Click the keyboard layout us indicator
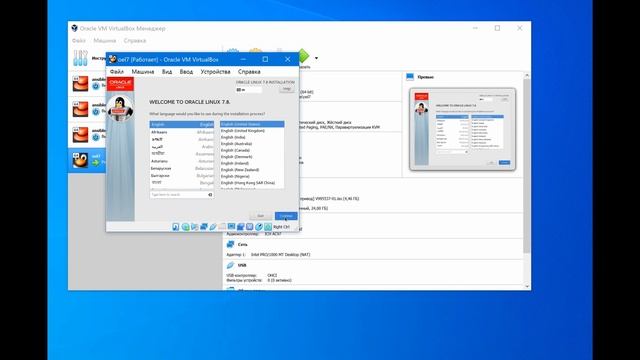The image size is (640, 360). (249, 89)
